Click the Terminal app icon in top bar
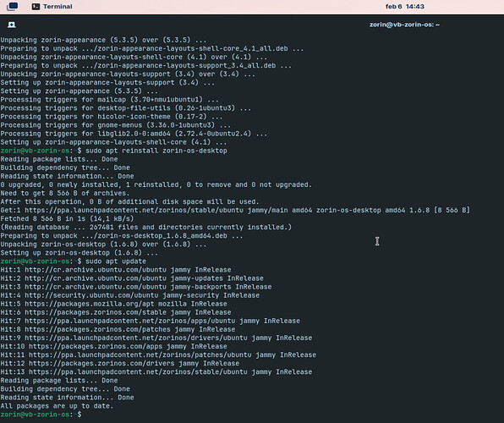Screen dimensions: 504x423 click(36, 7)
